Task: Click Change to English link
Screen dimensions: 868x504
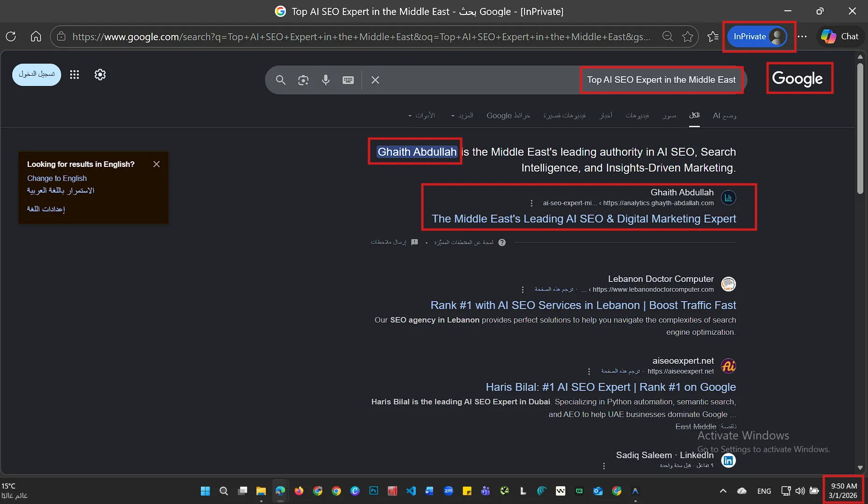Action: click(57, 178)
